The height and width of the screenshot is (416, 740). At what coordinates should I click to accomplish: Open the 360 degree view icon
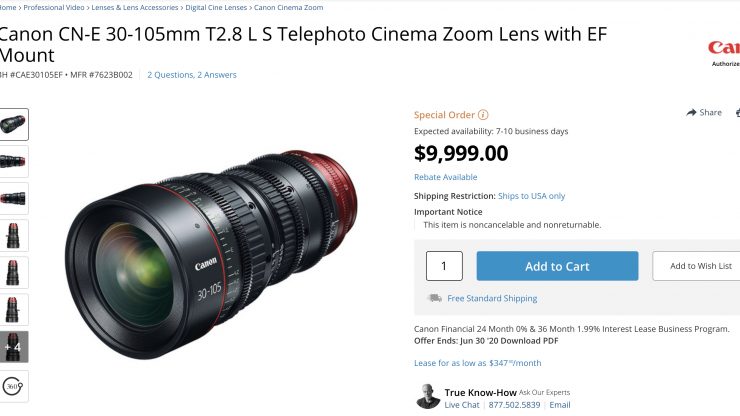click(x=14, y=385)
